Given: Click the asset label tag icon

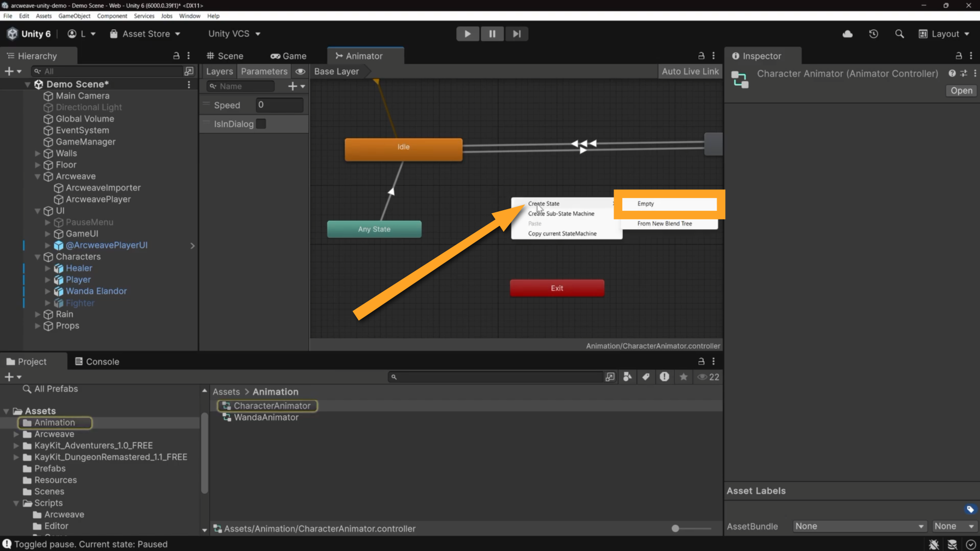Looking at the screenshot, I should click(970, 509).
